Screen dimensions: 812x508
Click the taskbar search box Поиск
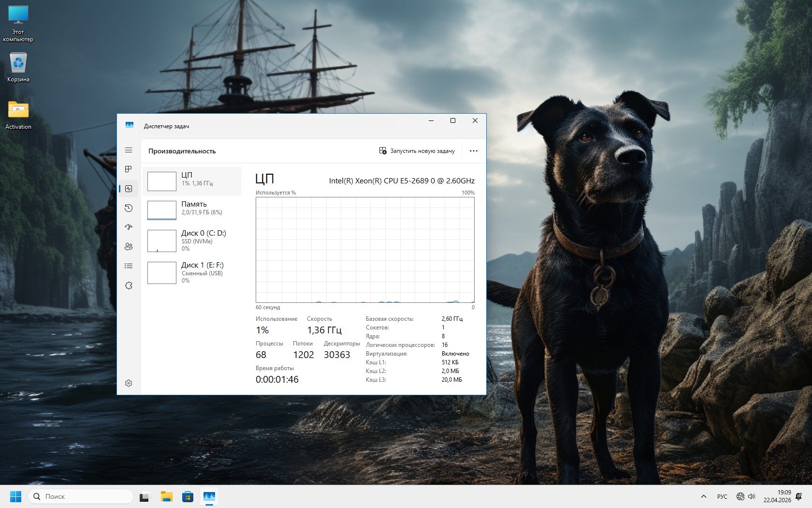[81, 496]
